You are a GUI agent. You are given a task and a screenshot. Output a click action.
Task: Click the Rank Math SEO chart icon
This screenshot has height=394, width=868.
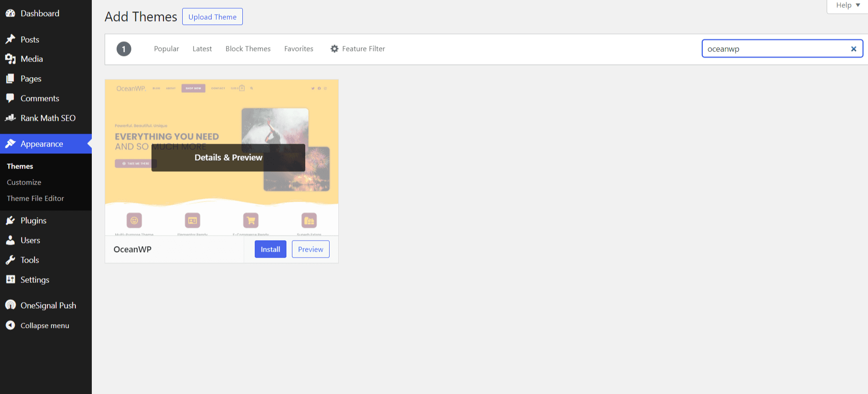10,118
